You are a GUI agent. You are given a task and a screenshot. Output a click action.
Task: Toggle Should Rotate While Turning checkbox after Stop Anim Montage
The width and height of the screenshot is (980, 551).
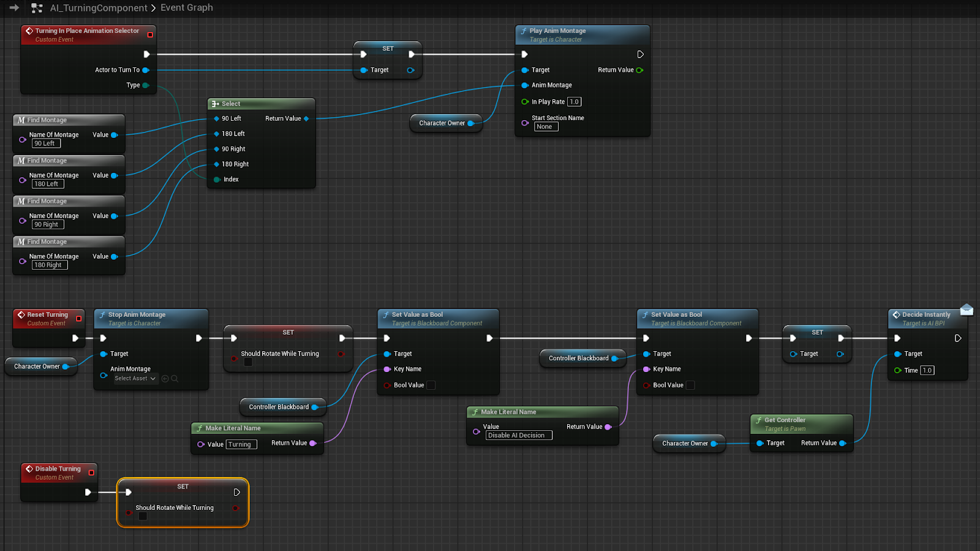coord(248,362)
